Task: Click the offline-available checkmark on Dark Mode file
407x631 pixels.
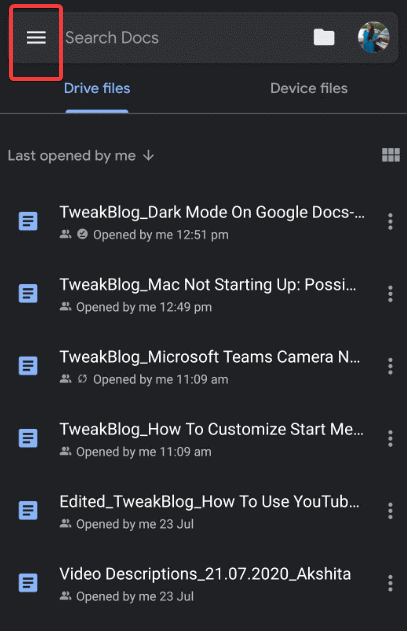Action: [x=83, y=234]
